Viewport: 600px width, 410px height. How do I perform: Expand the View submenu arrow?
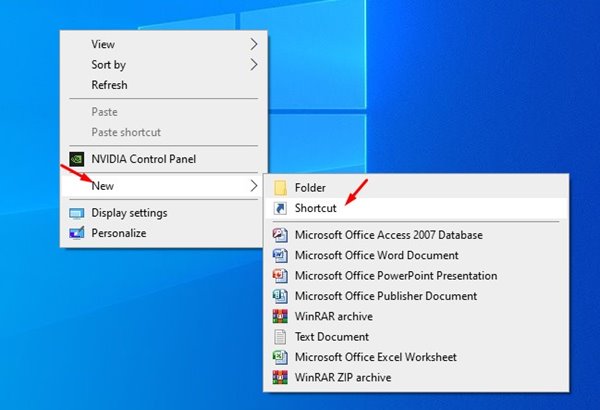click(254, 44)
